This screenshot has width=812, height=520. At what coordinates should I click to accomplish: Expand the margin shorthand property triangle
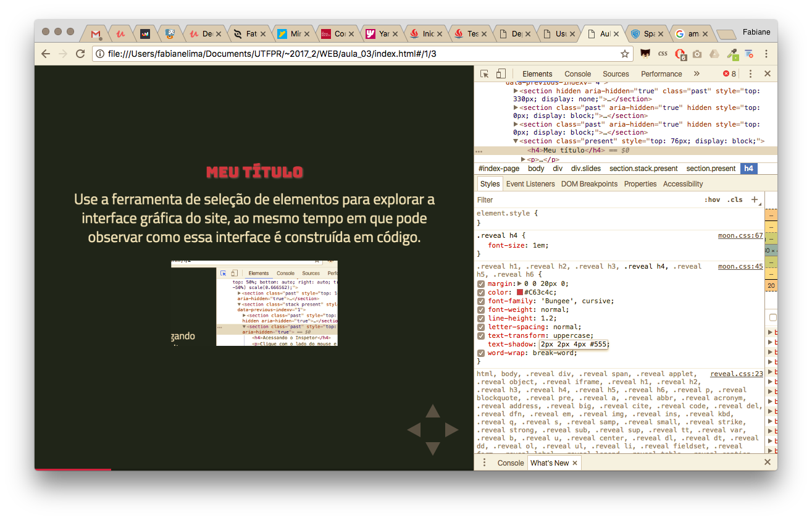point(519,284)
